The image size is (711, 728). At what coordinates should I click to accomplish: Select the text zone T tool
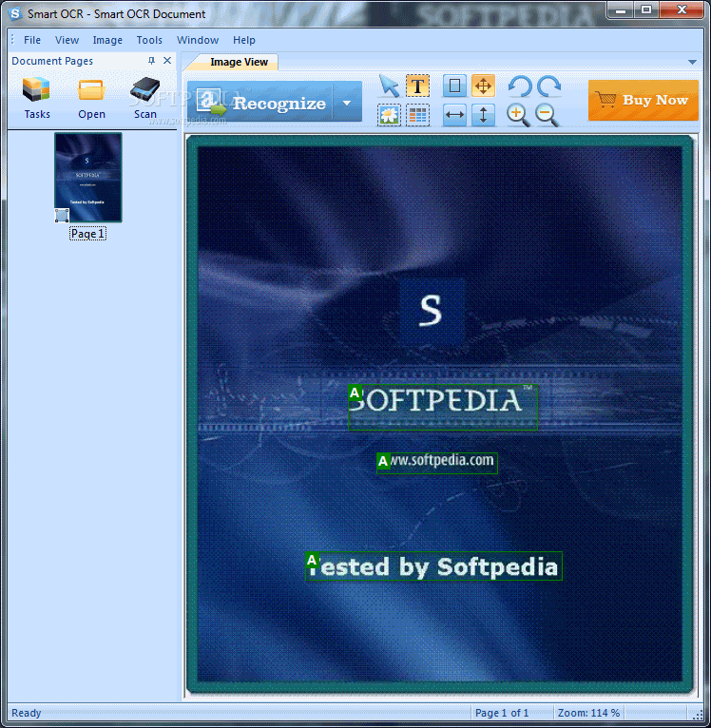tap(417, 86)
